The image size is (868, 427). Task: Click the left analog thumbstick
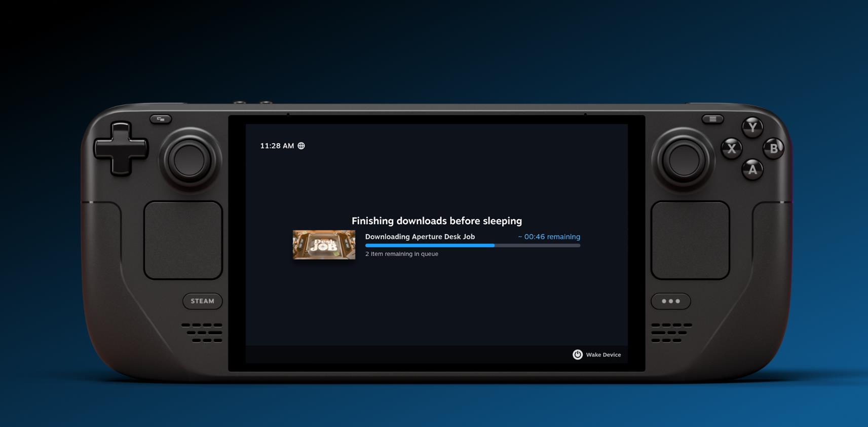pyautogui.click(x=189, y=160)
